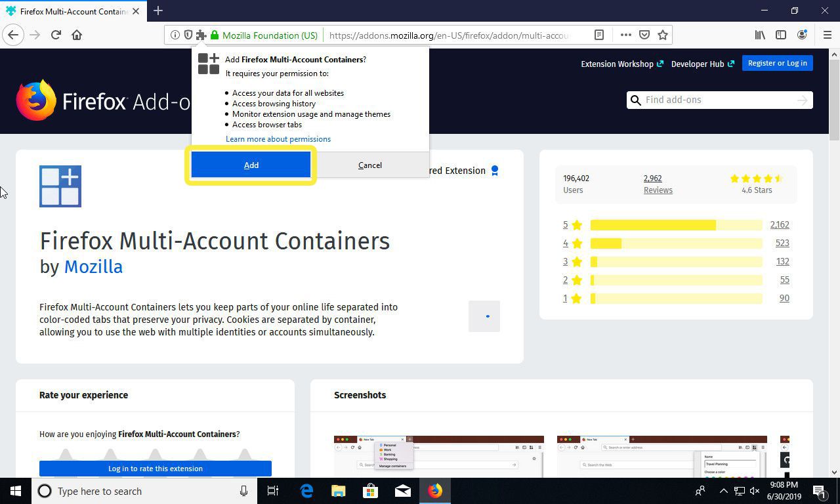Click the network tray icon

(x=739, y=491)
